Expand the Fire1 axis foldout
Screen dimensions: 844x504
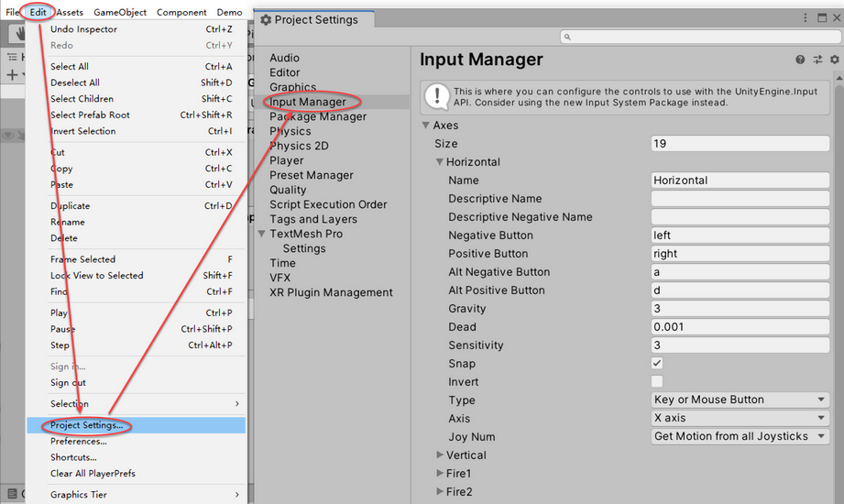440,474
